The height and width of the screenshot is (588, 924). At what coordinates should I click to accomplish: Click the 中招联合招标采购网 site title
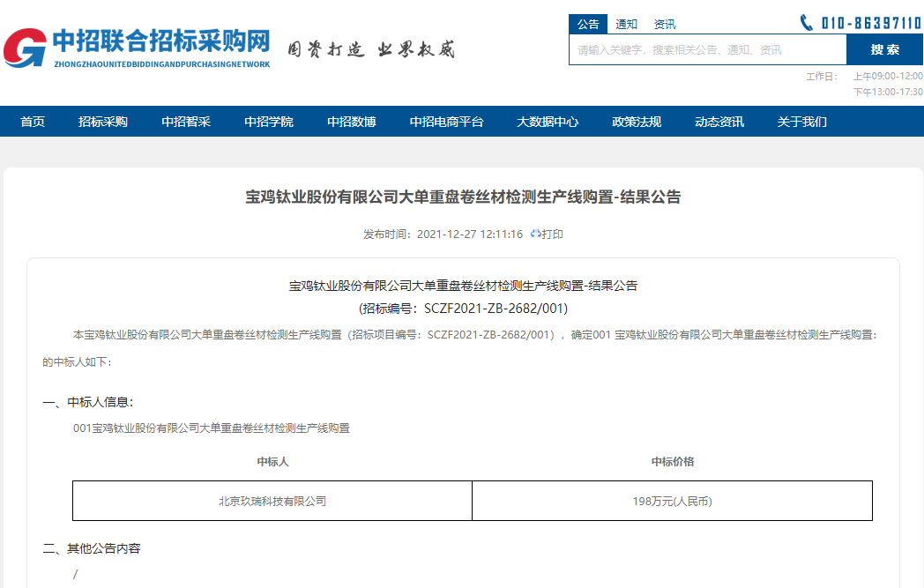click(160, 41)
